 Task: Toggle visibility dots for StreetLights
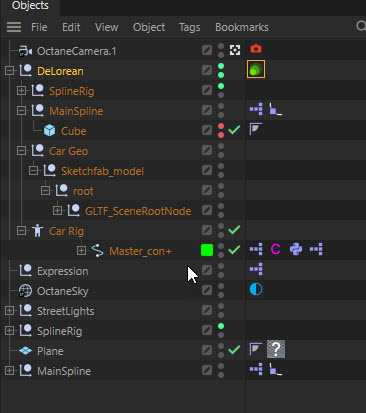(221, 310)
